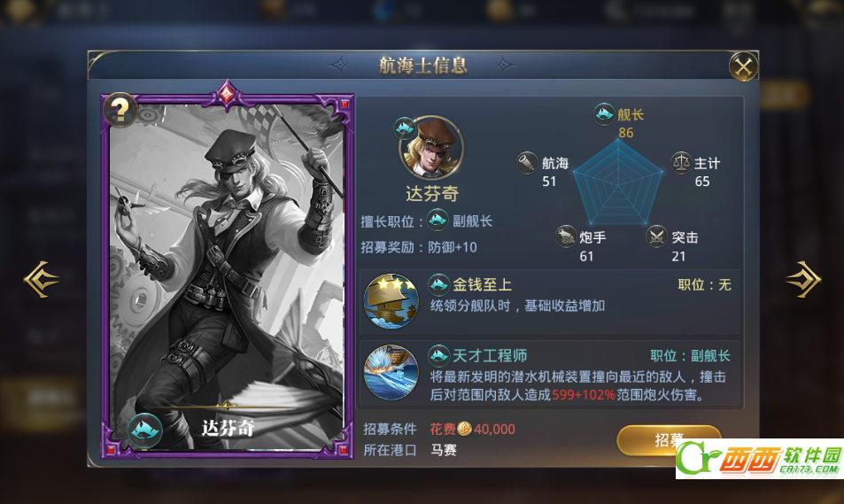
Task: Open the 天才工程师 skill icon
Action: (x=391, y=373)
